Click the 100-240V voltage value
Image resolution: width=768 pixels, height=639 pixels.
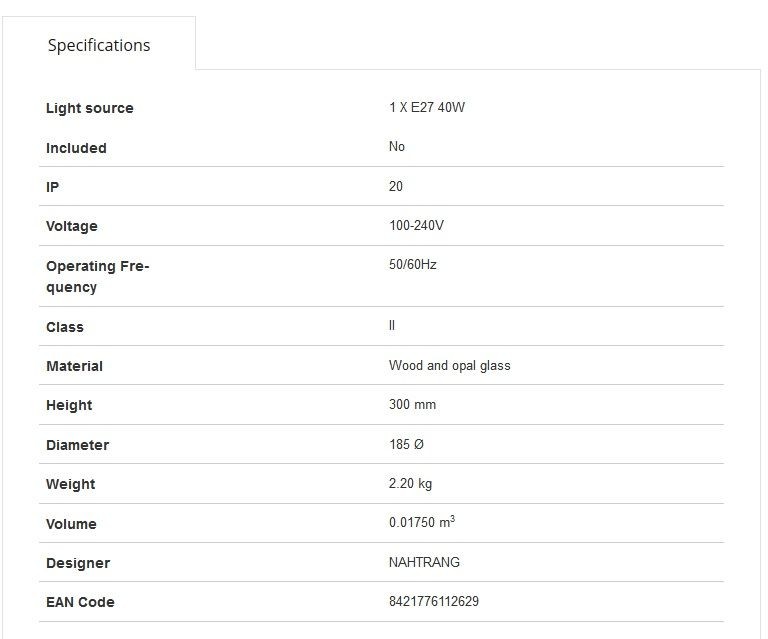416,225
